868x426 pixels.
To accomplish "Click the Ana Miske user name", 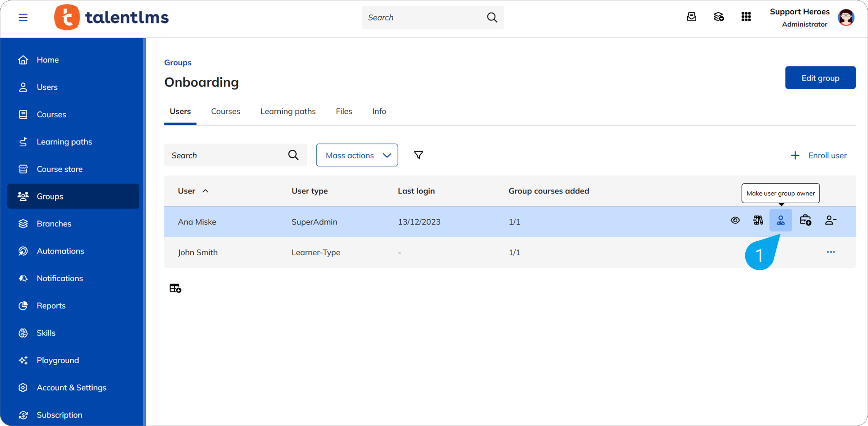I will click(x=197, y=222).
